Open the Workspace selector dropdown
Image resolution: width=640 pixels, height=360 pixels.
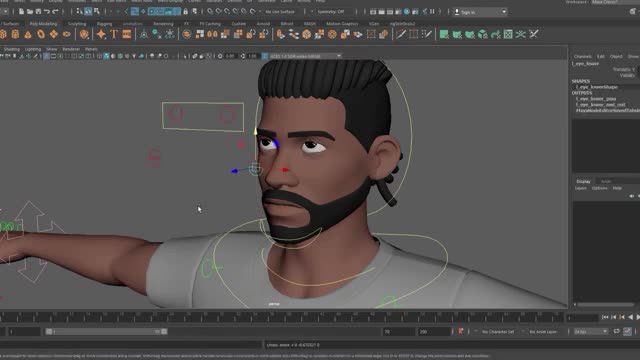click(x=615, y=2)
